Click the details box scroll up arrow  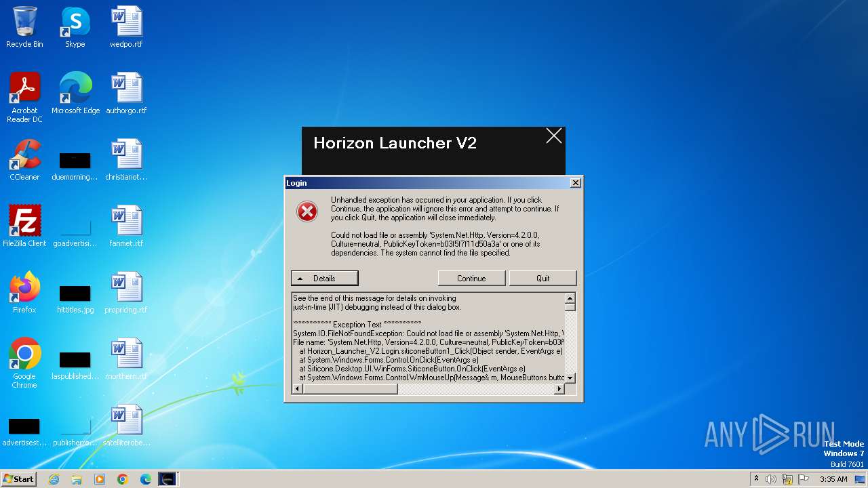(570, 298)
